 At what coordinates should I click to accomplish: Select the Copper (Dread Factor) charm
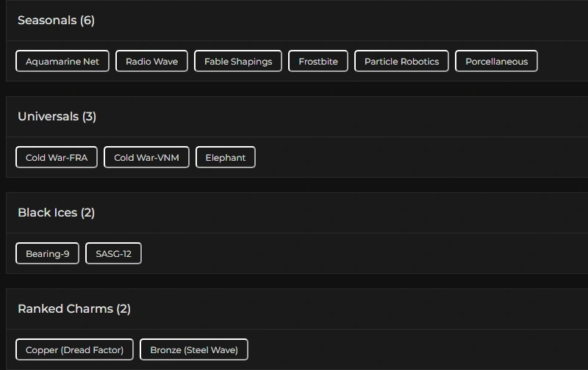click(74, 349)
